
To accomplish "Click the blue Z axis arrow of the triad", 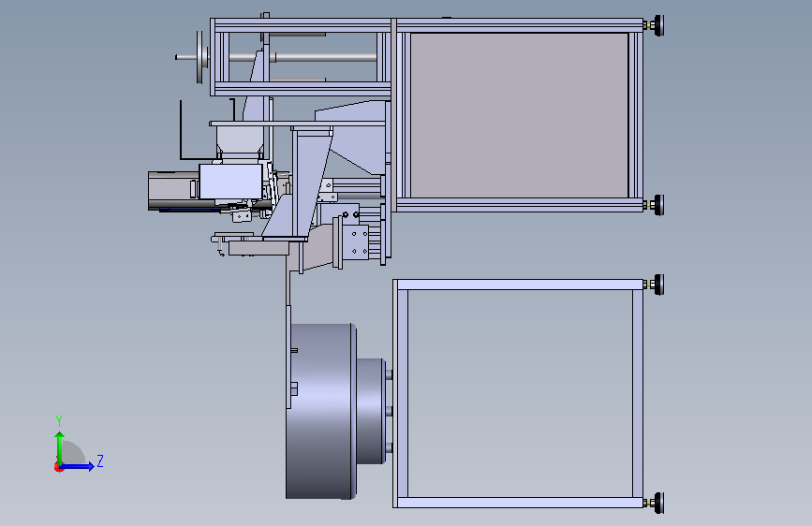I will 78,466.
